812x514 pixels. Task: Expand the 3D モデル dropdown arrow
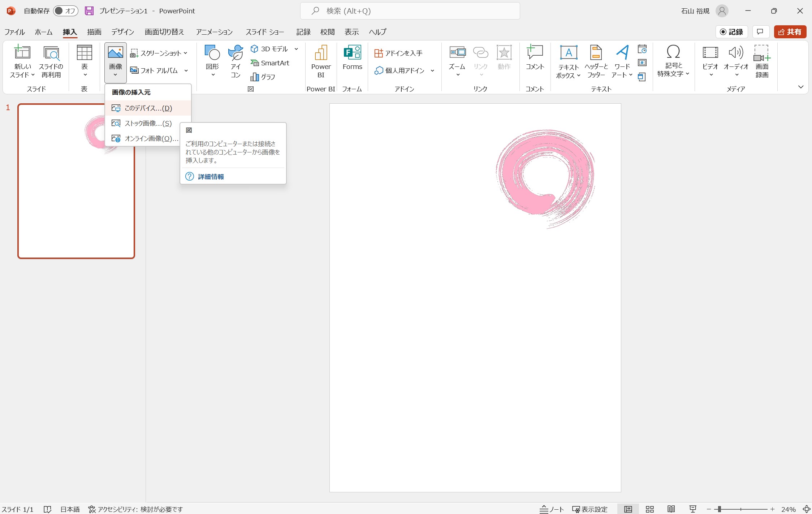[x=296, y=49]
